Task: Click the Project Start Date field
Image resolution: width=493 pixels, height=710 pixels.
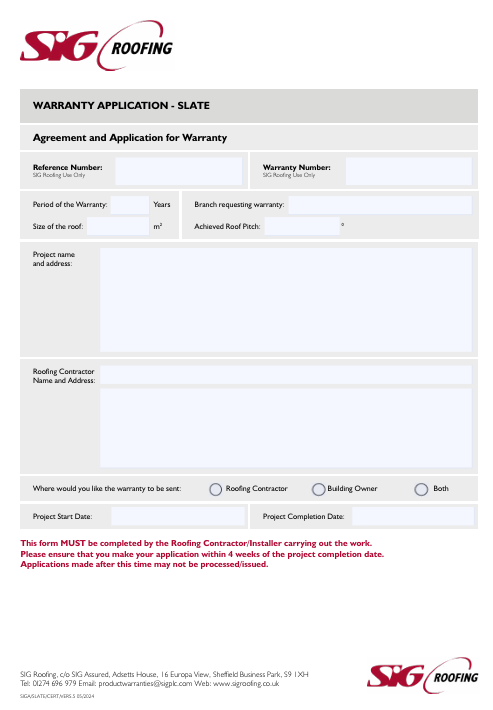Action: coord(178,516)
